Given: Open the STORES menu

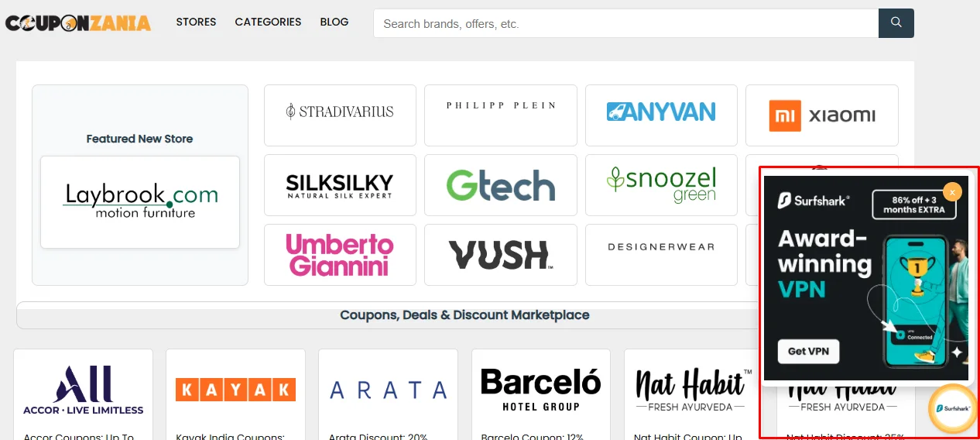Looking at the screenshot, I should pyautogui.click(x=196, y=22).
